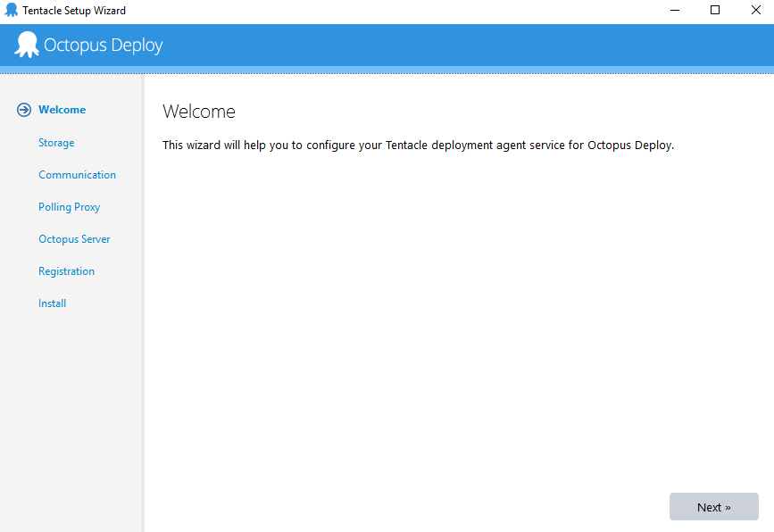Click the Octopus Deploy logo icon
This screenshot has width=774, height=532.
click(x=27, y=45)
